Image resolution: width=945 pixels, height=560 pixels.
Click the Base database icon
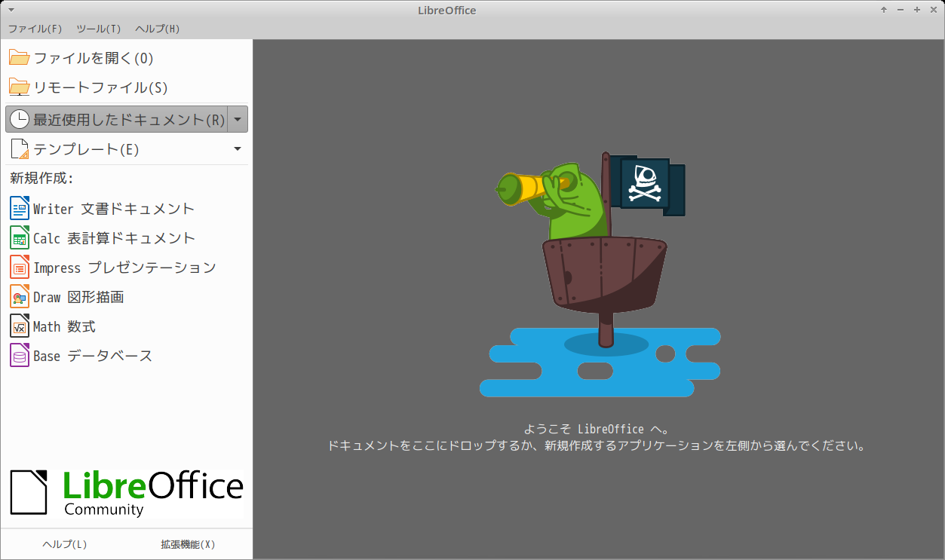click(x=20, y=355)
